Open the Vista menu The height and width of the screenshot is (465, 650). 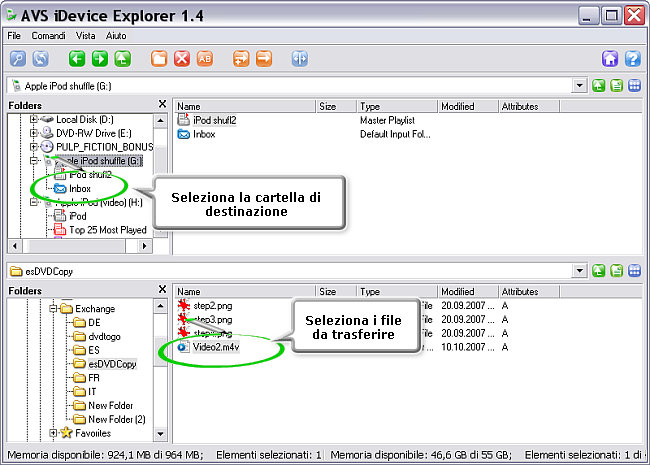click(85, 36)
